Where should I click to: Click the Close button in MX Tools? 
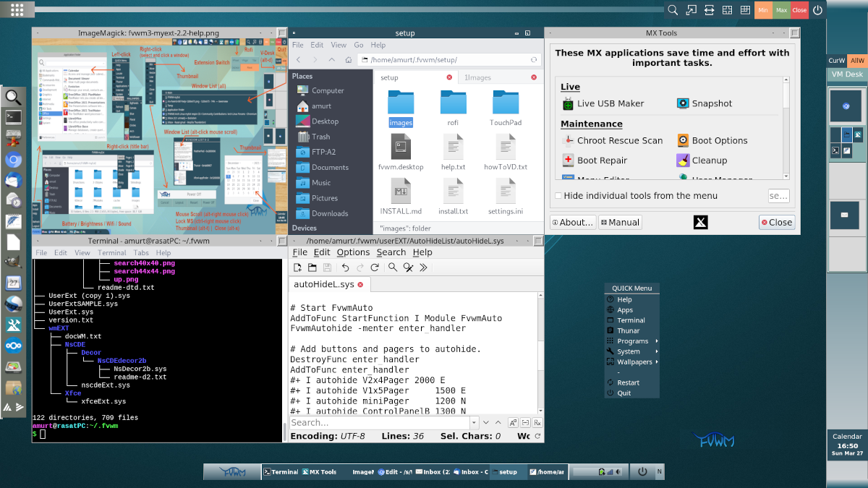[x=777, y=223]
